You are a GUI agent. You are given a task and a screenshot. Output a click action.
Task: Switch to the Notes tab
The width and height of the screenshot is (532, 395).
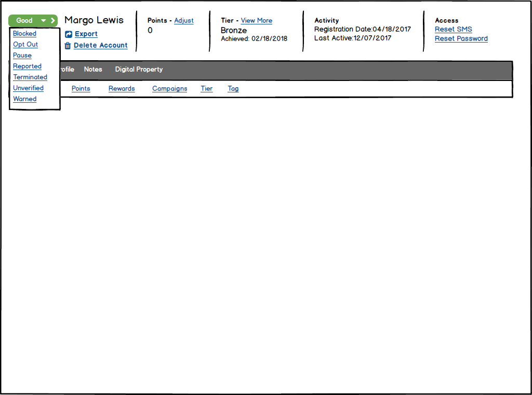(x=93, y=69)
